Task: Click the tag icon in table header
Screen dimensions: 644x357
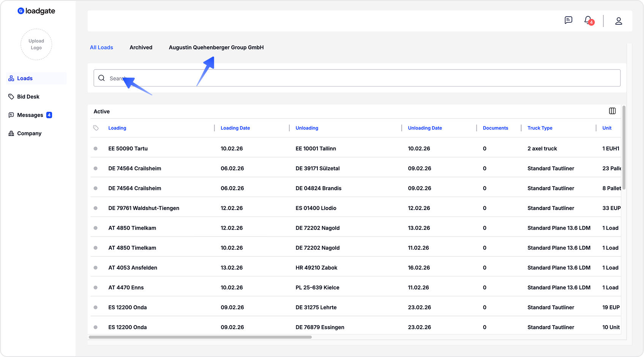Action: click(x=96, y=128)
